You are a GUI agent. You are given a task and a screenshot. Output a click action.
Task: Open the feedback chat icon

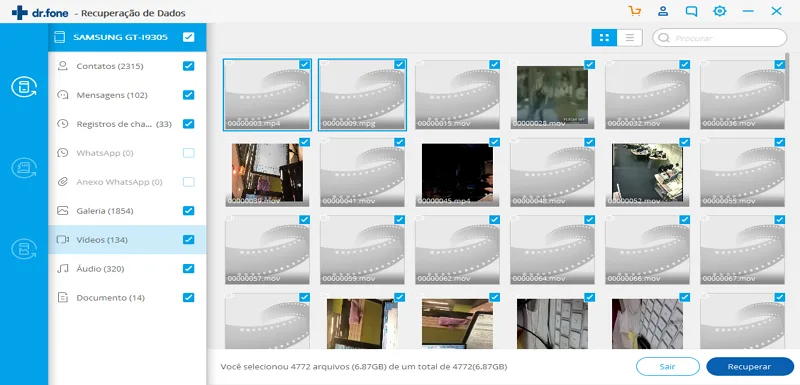[691, 11]
